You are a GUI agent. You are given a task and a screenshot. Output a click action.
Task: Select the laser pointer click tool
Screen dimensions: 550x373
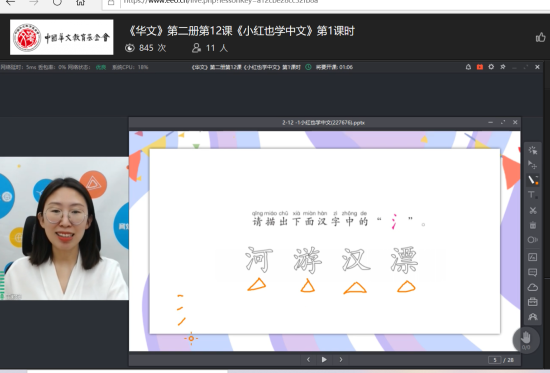click(x=532, y=150)
